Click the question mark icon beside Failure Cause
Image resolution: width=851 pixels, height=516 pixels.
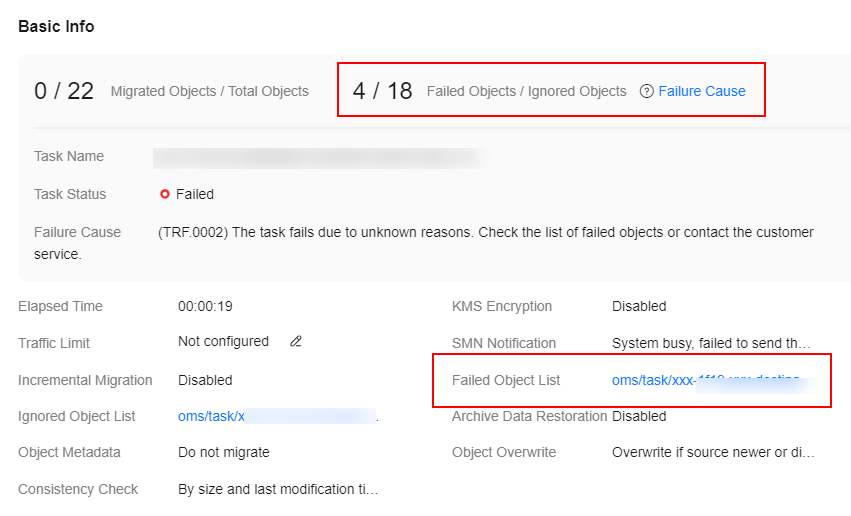click(x=646, y=91)
